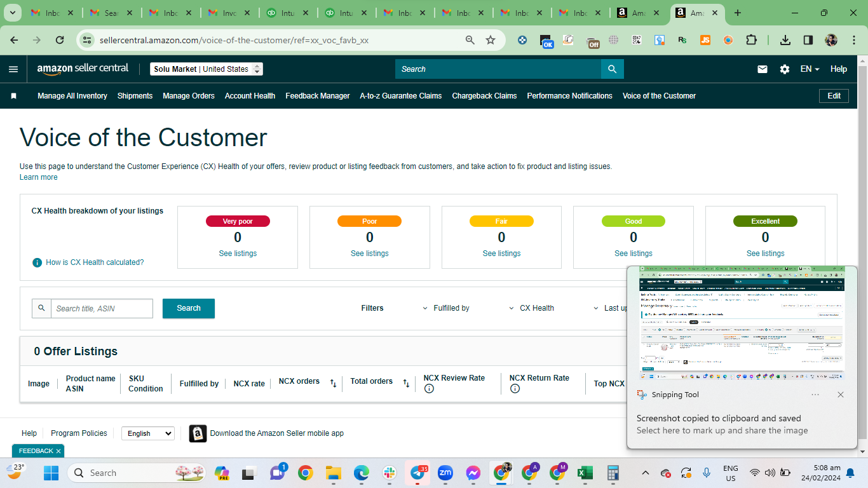Close the FEEDBACK tab button
Viewport: 868px width, 488px height.
[x=58, y=451]
